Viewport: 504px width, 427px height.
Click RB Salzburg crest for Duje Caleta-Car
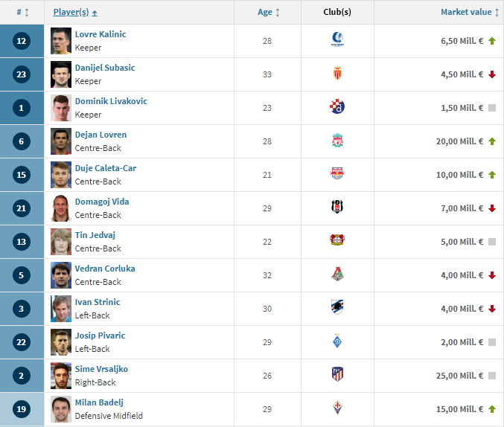point(337,174)
